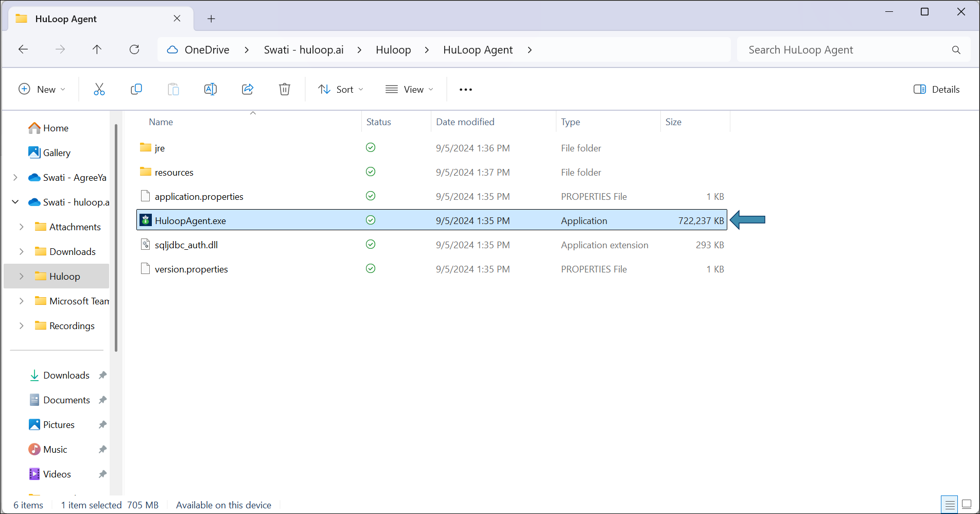Image resolution: width=980 pixels, height=514 pixels.
Task: Select the HuLoop Agent window tab
Action: 100,19
